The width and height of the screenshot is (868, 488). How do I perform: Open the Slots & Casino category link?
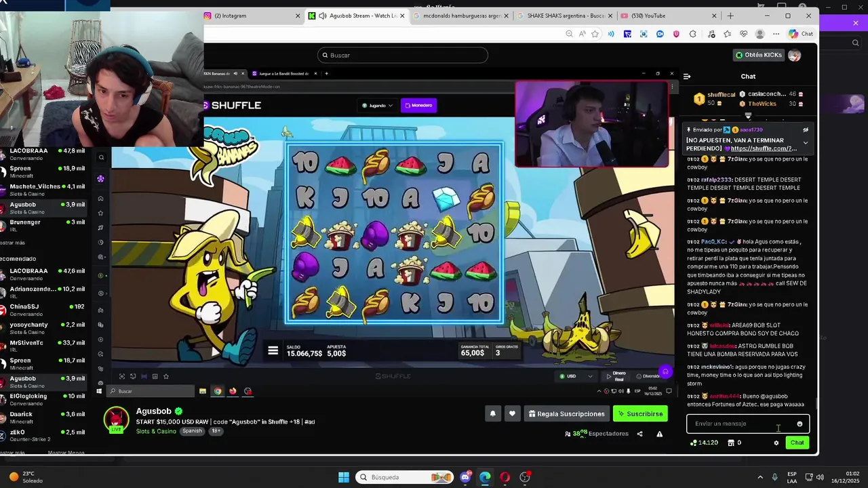156,431
